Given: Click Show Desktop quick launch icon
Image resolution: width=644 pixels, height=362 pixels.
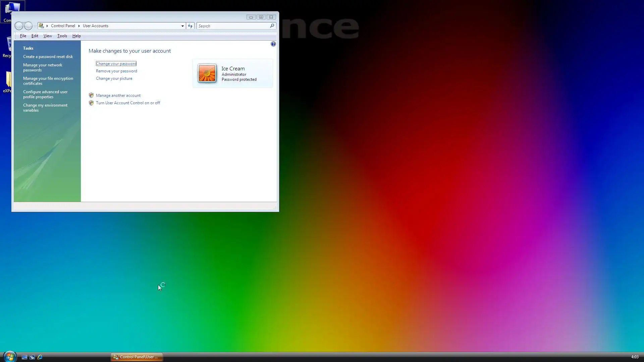Looking at the screenshot, I should [24, 357].
